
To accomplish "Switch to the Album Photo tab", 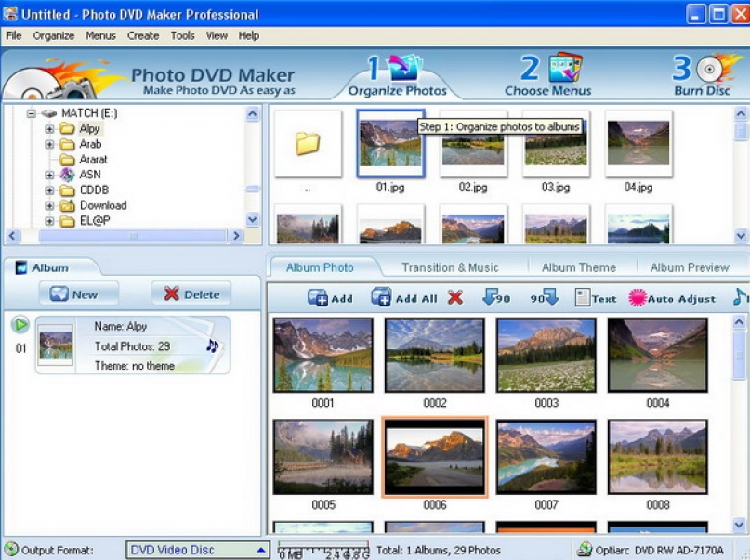I will 320,267.
